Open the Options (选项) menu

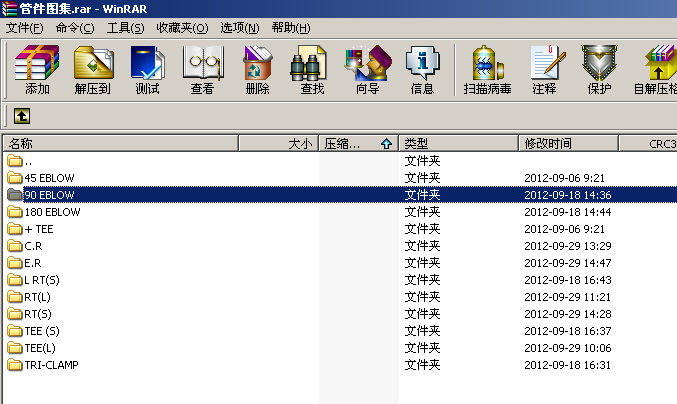240,28
